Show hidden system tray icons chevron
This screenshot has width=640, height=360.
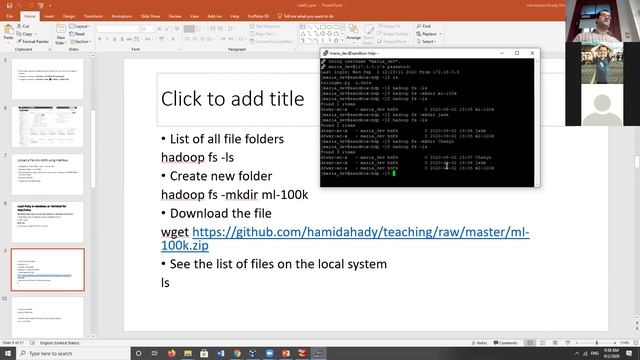pos(576,353)
